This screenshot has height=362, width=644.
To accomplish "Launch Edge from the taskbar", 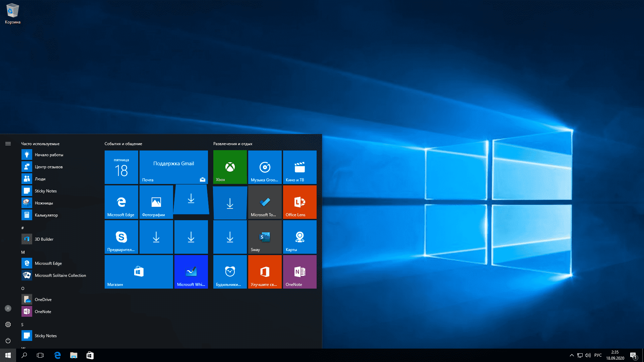I will 57,355.
